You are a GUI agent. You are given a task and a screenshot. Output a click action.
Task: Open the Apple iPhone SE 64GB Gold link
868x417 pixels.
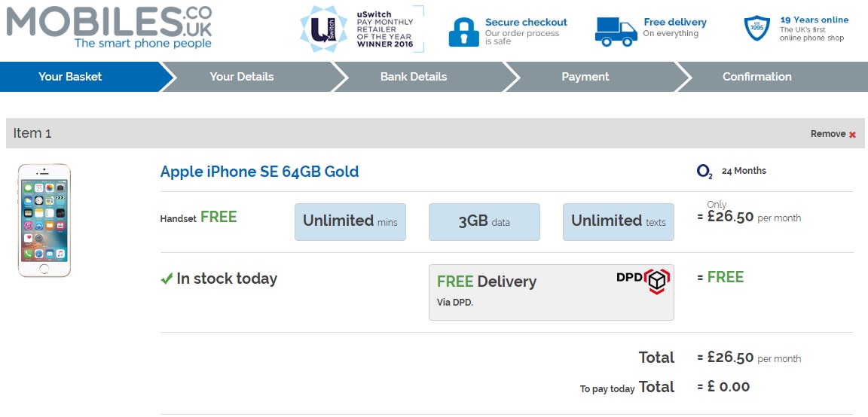point(259,172)
